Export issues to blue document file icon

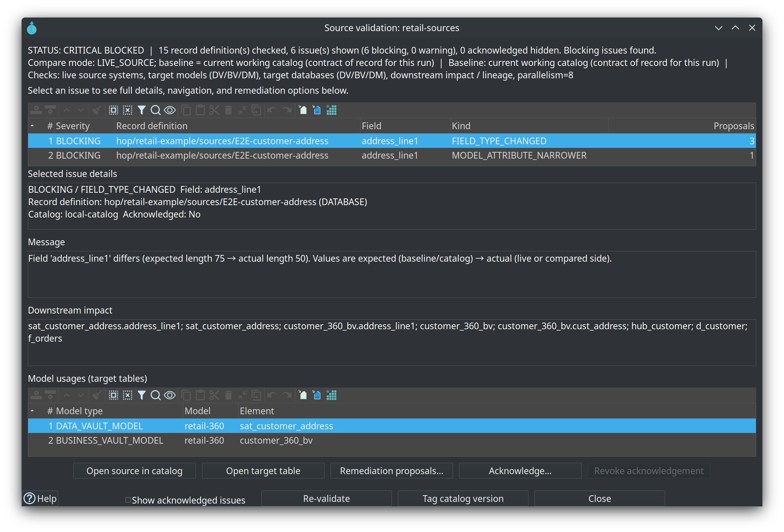tap(317, 110)
